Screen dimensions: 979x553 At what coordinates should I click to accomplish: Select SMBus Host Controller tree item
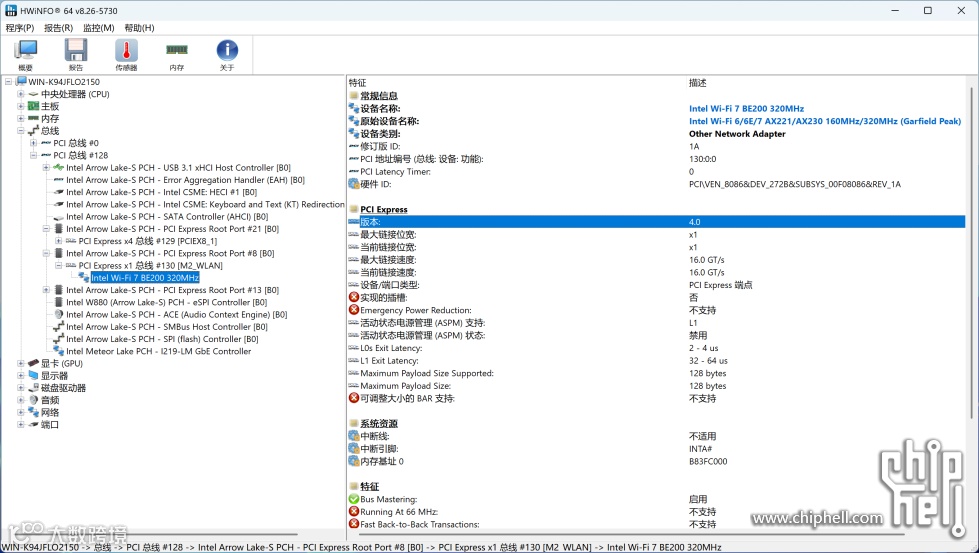point(167,327)
